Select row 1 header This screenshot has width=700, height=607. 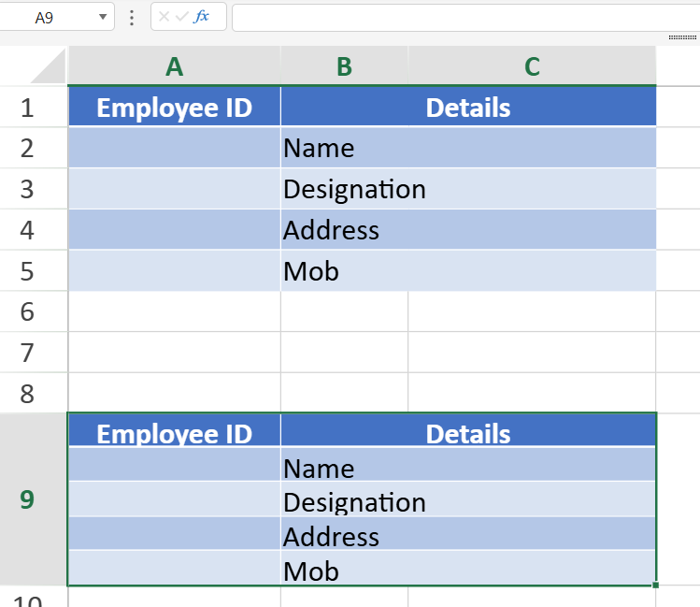click(33, 108)
